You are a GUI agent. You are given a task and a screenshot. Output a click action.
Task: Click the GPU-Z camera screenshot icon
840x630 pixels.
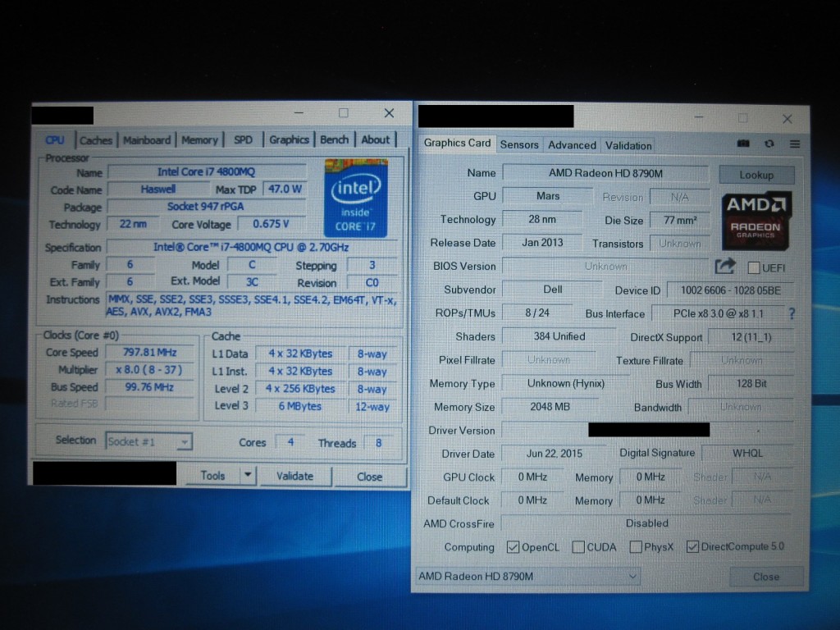pos(743,144)
